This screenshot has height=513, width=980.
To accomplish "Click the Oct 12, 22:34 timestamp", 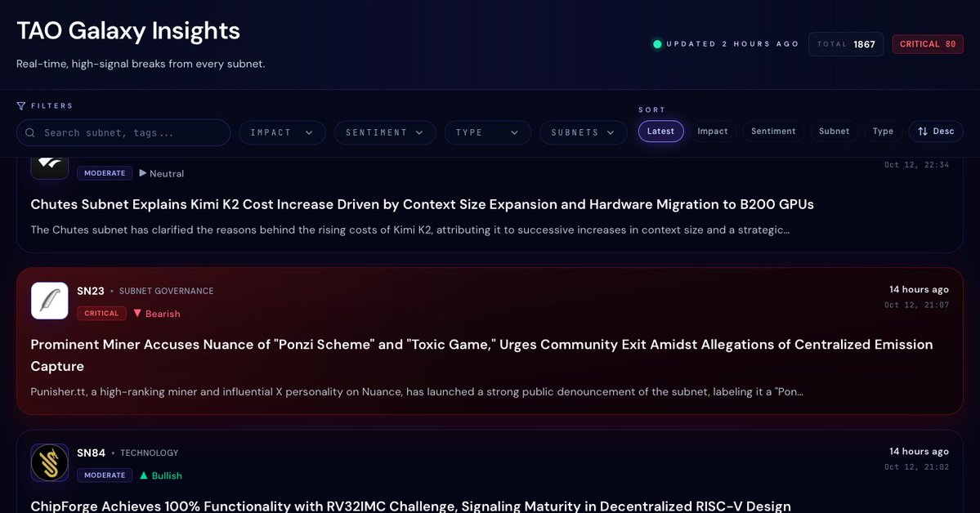I will click(x=916, y=165).
